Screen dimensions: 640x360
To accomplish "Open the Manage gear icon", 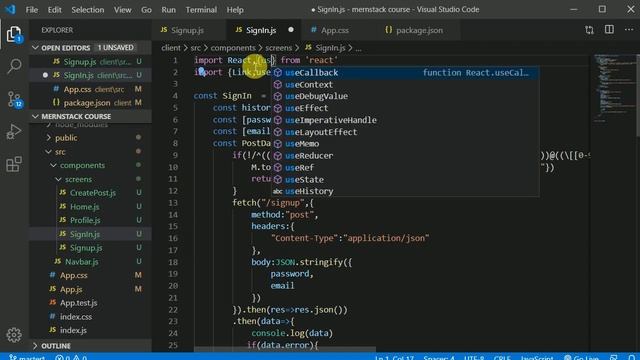I will (x=14, y=335).
